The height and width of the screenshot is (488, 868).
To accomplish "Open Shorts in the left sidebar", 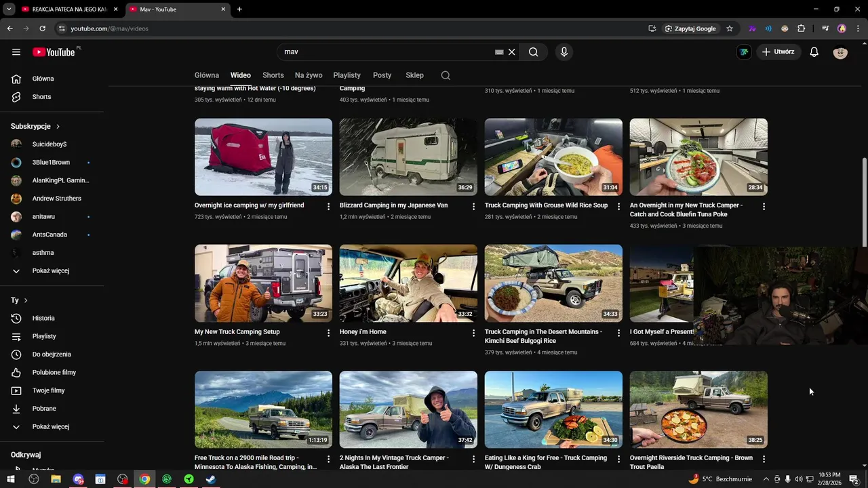I will pos(52,97).
